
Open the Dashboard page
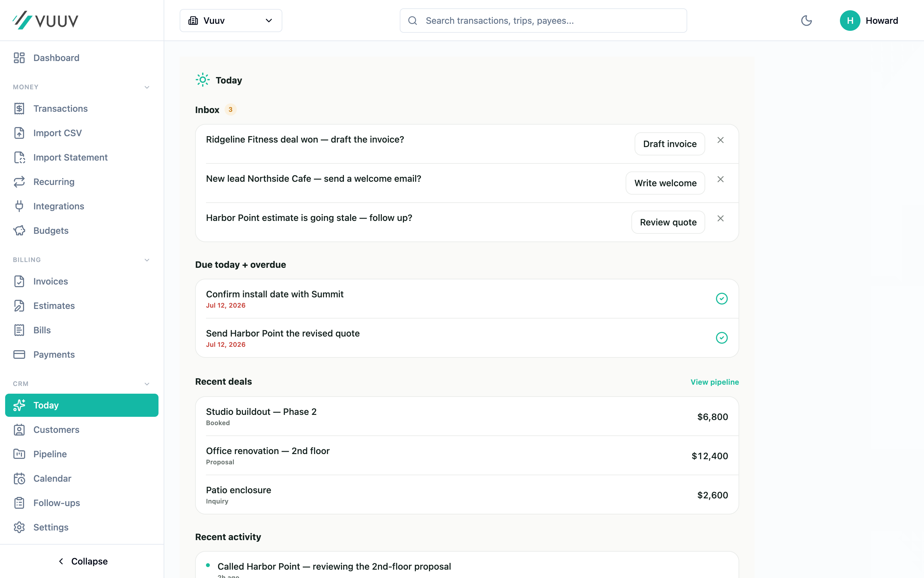82,58
